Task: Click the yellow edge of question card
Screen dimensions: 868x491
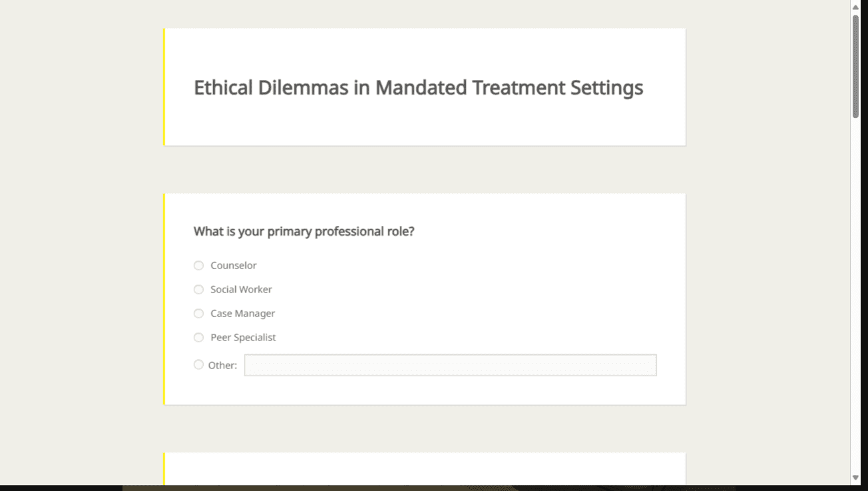Action: (x=164, y=299)
